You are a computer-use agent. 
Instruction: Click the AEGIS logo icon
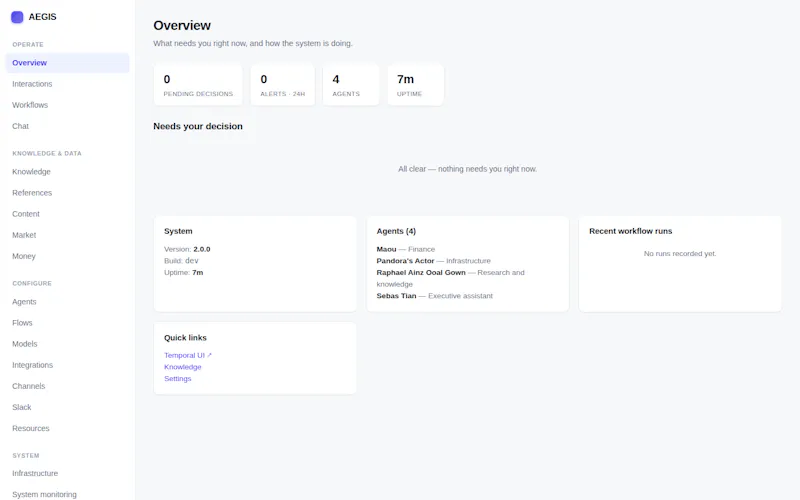pos(17,17)
